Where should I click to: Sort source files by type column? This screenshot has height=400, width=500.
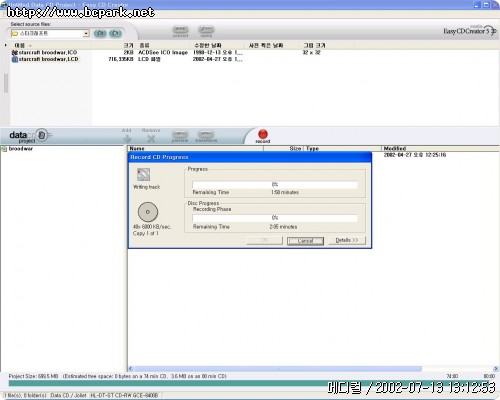tap(163, 45)
